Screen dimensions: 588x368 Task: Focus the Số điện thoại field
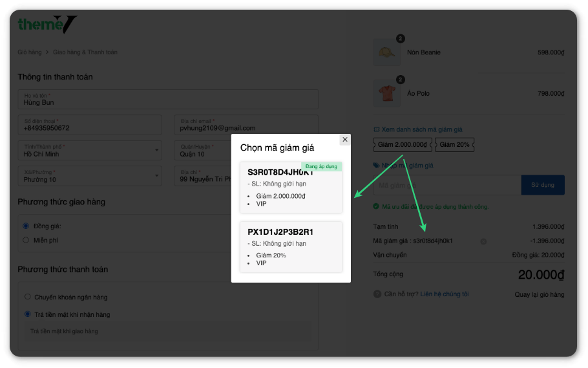(90, 125)
